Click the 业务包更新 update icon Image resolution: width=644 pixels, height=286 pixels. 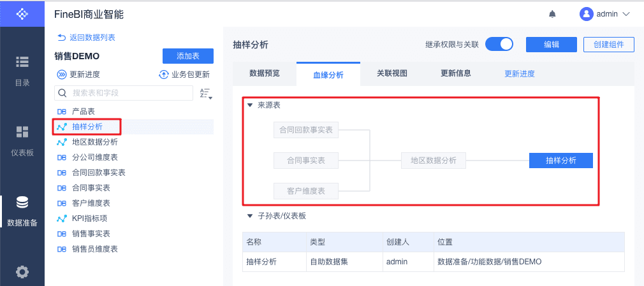(163, 75)
